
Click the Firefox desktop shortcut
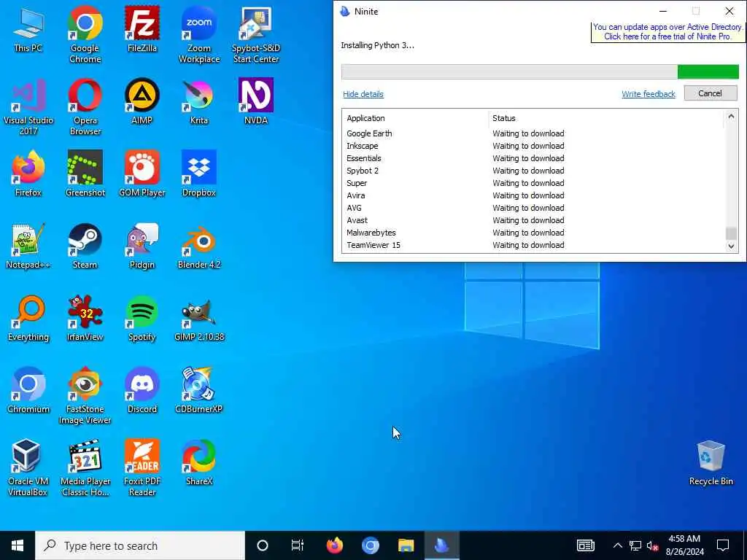pyautogui.click(x=28, y=174)
